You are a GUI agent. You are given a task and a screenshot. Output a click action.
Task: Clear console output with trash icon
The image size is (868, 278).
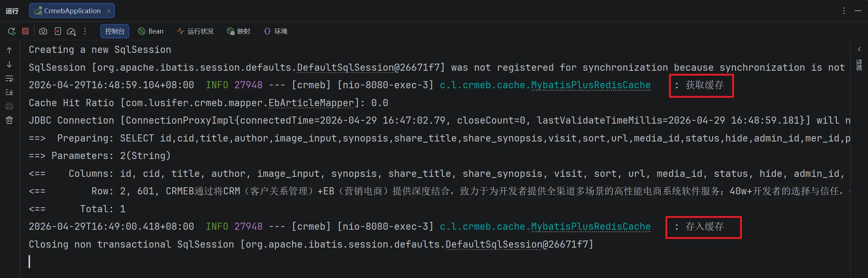[9, 120]
